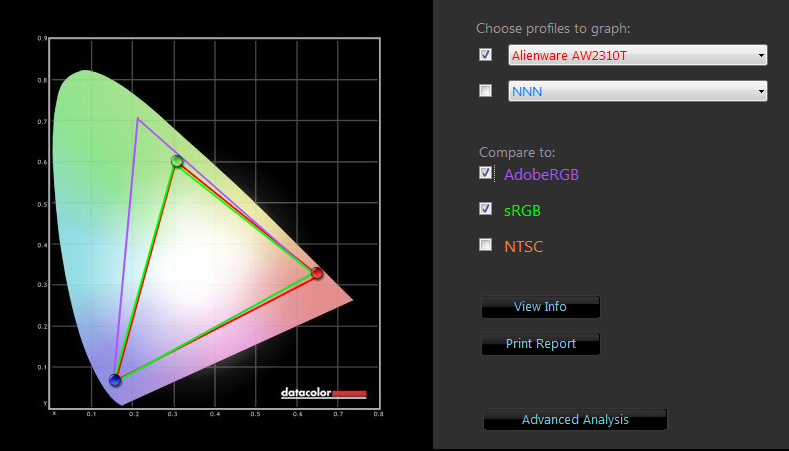Click the purple AdobeRGB label
Image resolution: width=789 pixels, height=451 pixels.
(x=541, y=174)
